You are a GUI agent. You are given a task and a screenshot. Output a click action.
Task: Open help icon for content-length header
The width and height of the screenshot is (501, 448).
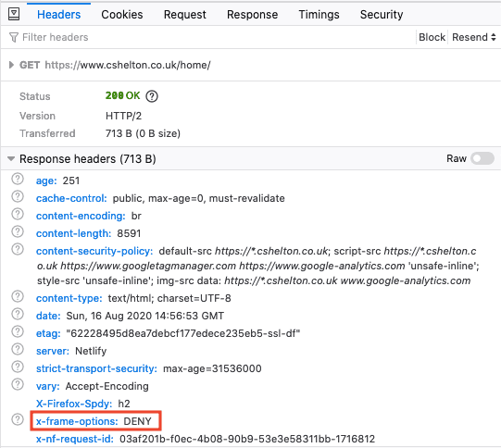point(18,231)
